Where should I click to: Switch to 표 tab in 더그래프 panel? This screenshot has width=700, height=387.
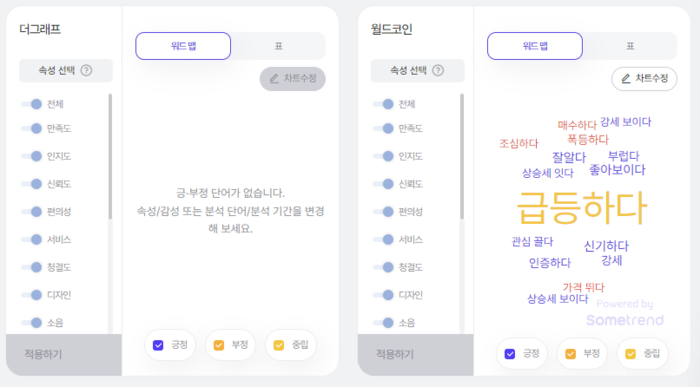pos(278,46)
